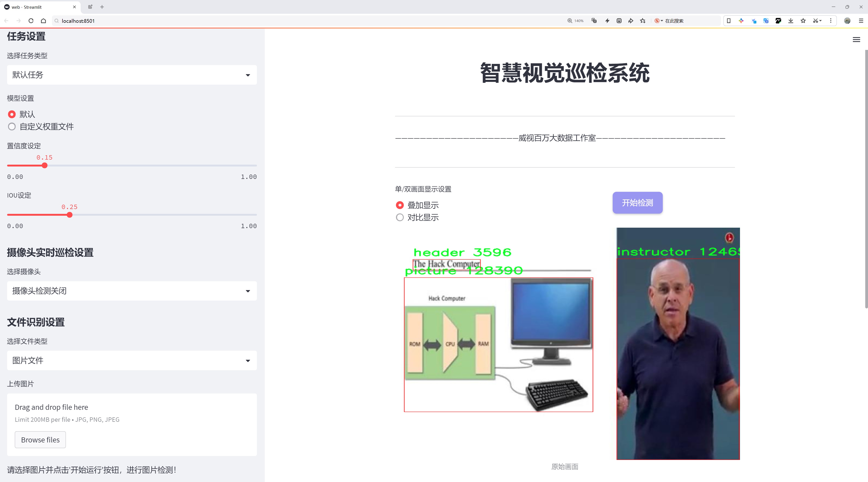Click the localhost:8501 address bar

[x=78, y=20]
